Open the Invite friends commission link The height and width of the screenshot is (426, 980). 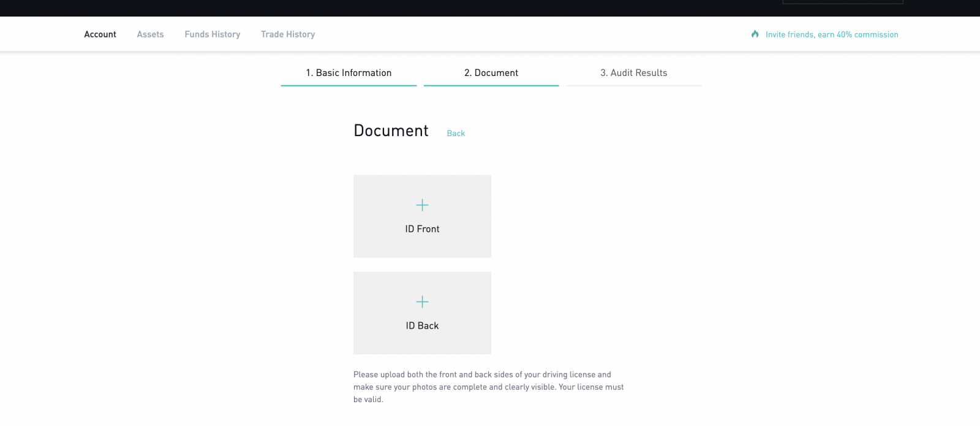(831, 34)
